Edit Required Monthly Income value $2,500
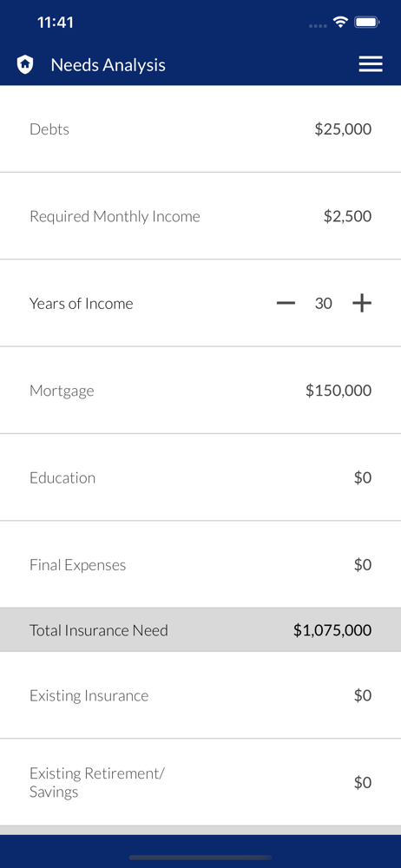The image size is (401, 868). tap(347, 216)
